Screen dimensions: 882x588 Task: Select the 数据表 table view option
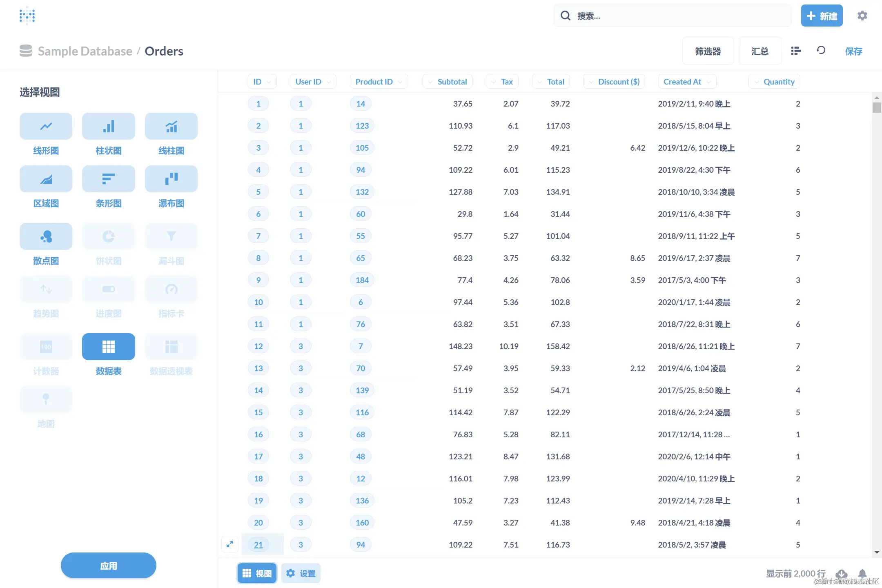coord(108,347)
